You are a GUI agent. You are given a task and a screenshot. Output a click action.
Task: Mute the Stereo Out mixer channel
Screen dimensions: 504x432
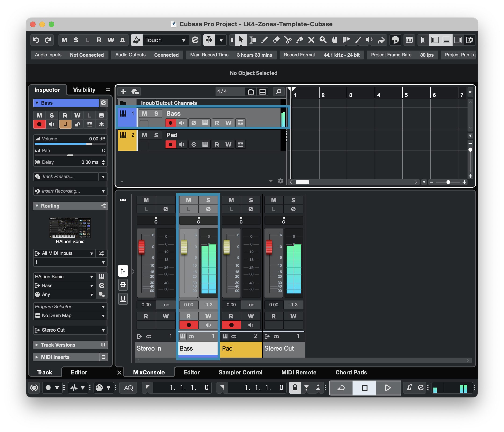[x=274, y=200]
